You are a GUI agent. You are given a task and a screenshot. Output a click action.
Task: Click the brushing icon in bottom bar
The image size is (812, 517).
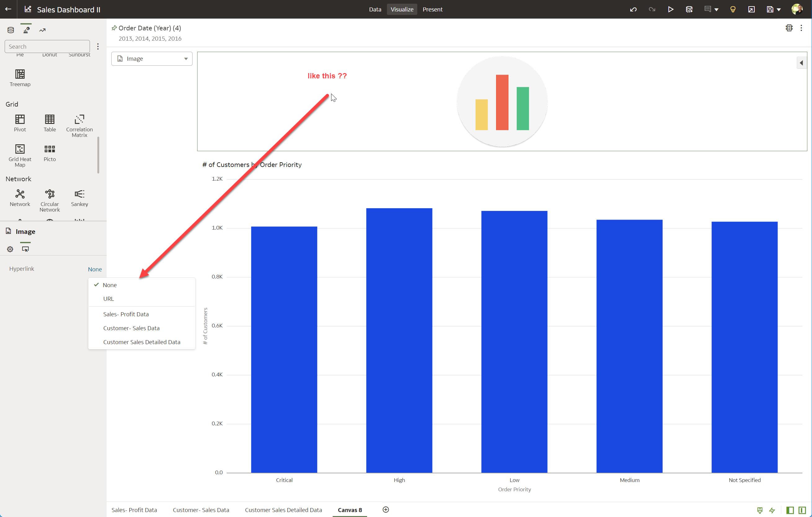(760, 510)
